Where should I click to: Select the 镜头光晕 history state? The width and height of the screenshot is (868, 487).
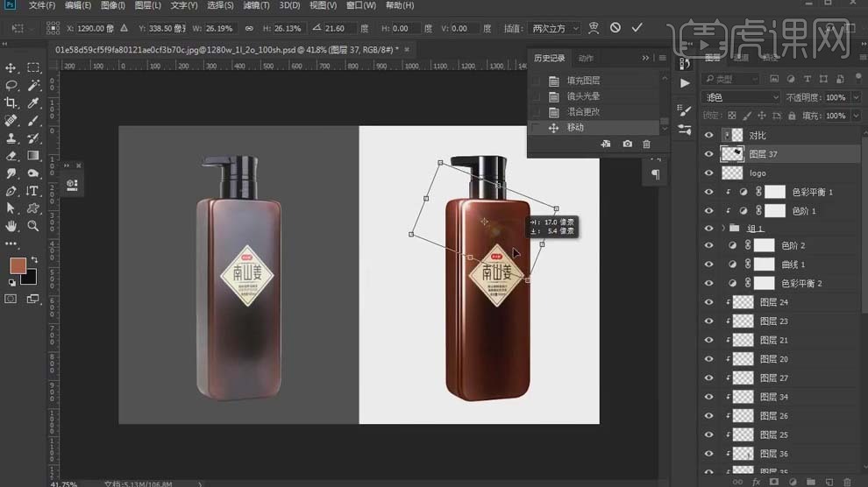[584, 96]
